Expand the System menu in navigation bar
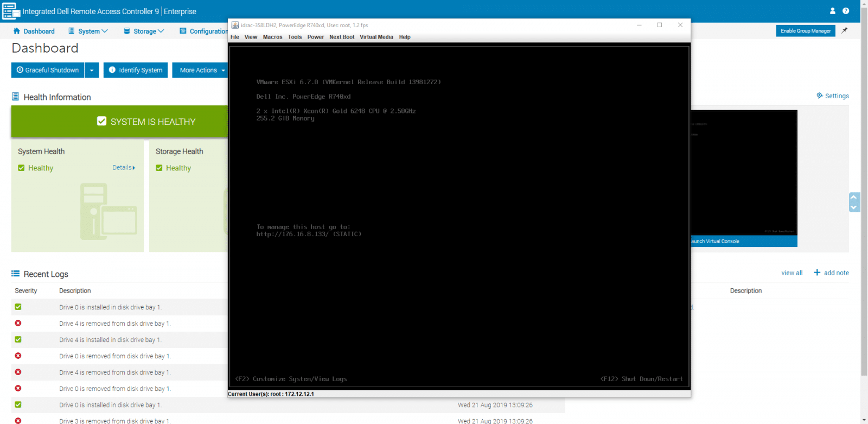The width and height of the screenshot is (868, 424). tap(88, 31)
